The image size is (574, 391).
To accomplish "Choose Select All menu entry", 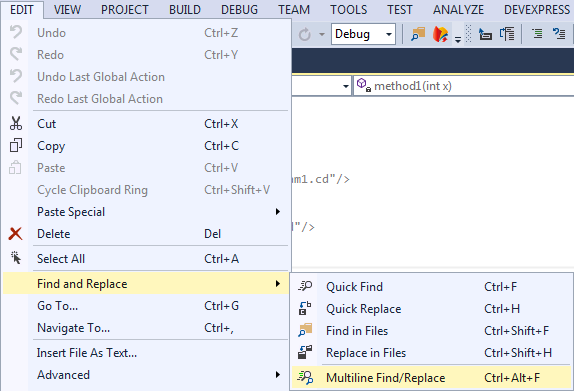I will tap(146, 259).
